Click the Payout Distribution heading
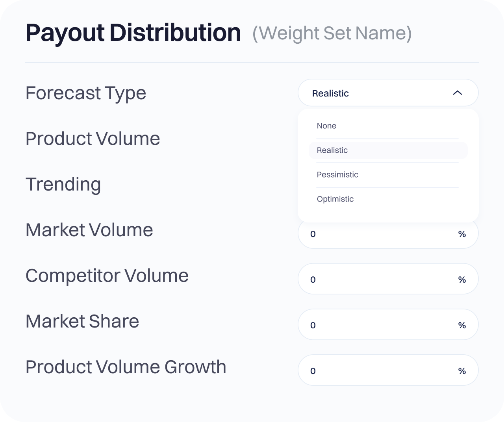 133,33
